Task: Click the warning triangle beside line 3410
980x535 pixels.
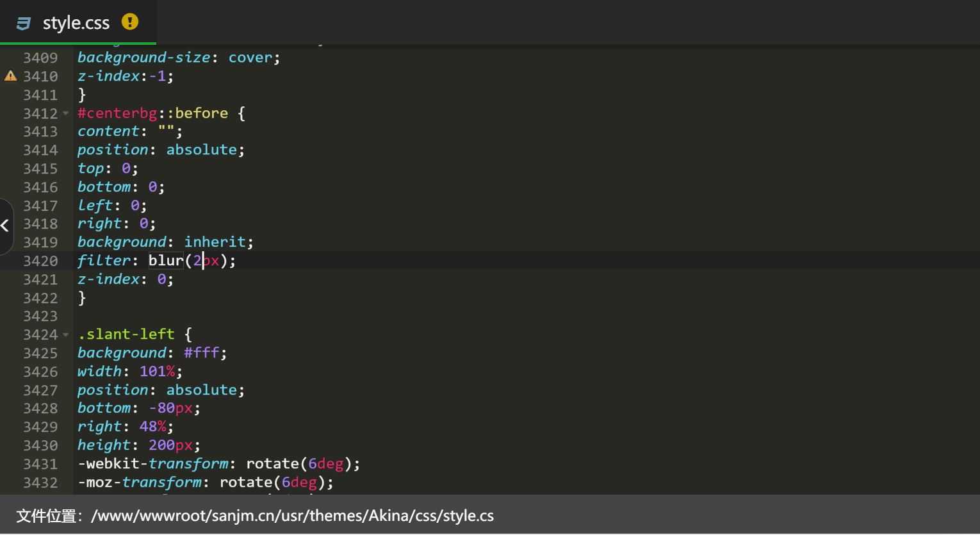Action: pos(10,76)
